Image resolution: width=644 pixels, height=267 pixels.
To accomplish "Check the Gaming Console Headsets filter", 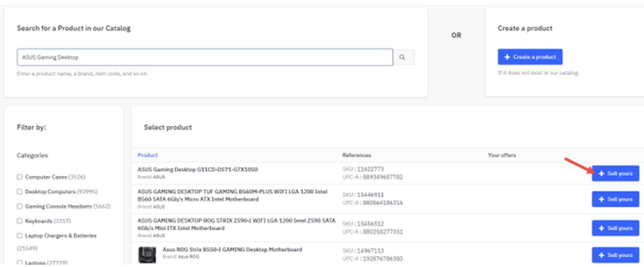I will (x=20, y=206).
